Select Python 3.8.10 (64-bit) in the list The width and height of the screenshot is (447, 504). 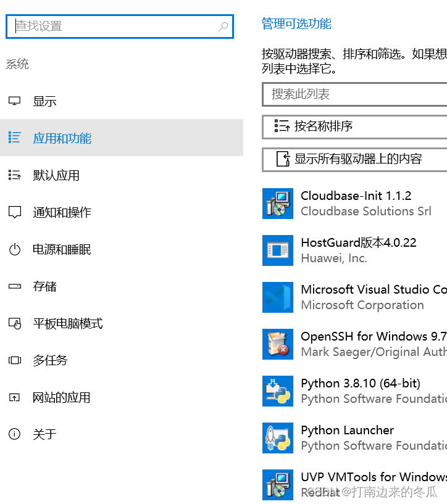point(355,391)
